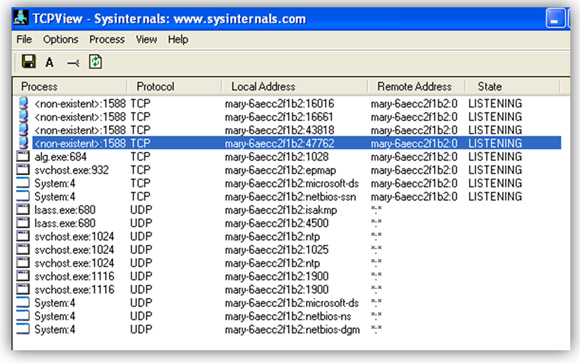The height and width of the screenshot is (363, 580).
Task: Select the svchost.exe:932 process name
Action: pyautogui.click(x=71, y=170)
